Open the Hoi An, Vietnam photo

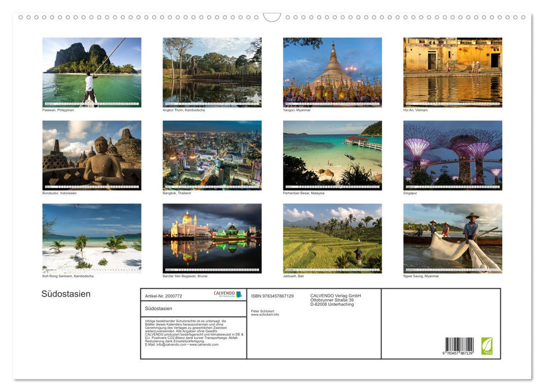coord(452,70)
